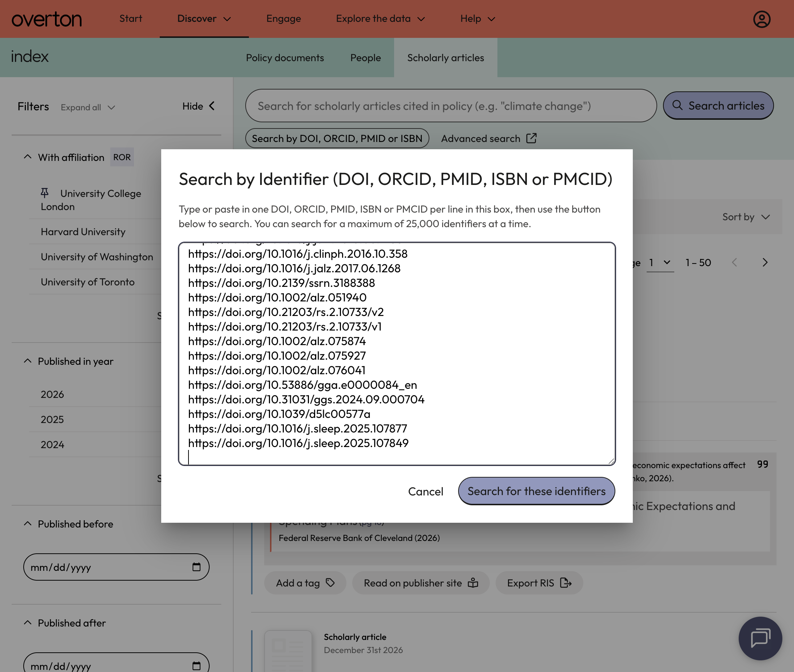Hide the filters panel

198,106
